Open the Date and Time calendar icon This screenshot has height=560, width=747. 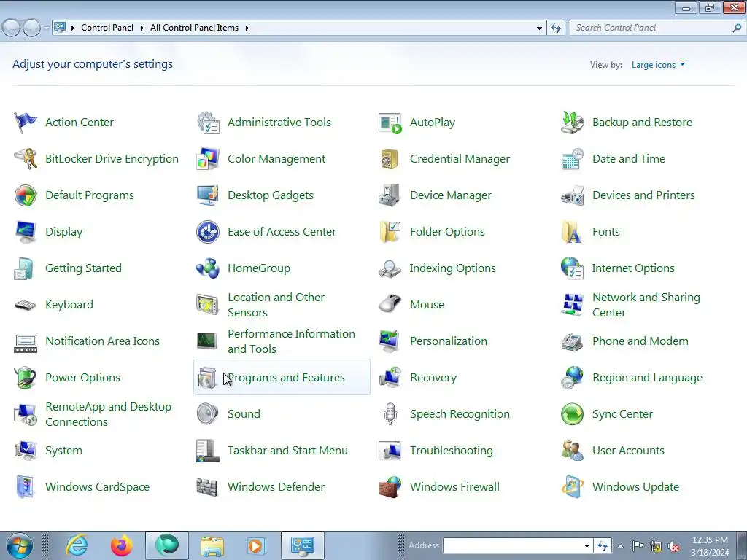(x=572, y=158)
